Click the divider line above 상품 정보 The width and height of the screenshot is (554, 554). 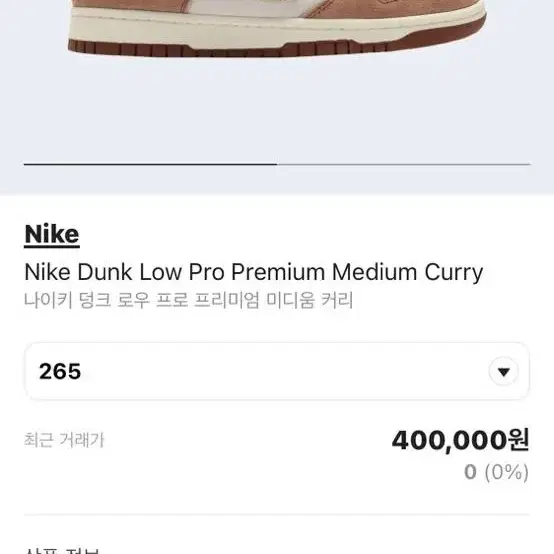pyautogui.click(x=277, y=515)
